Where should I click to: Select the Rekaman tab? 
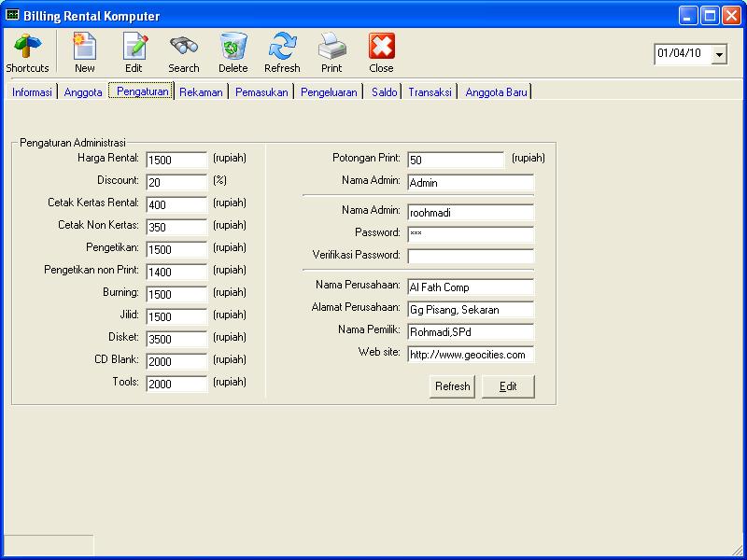[201, 92]
